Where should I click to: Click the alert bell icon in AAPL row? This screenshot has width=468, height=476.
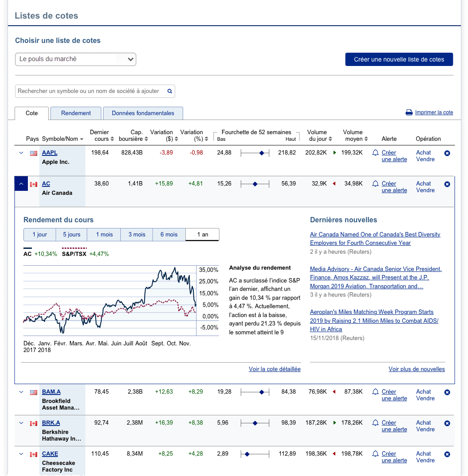tap(375, 153)
